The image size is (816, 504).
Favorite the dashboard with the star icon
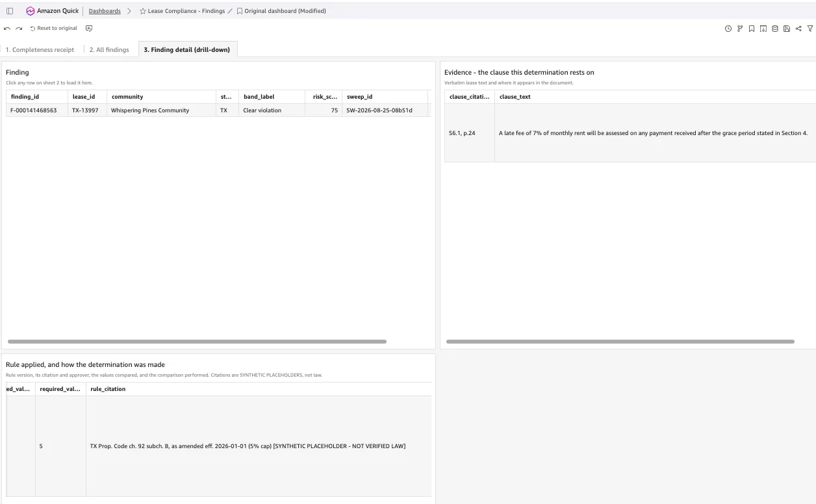tap(143, 11)
